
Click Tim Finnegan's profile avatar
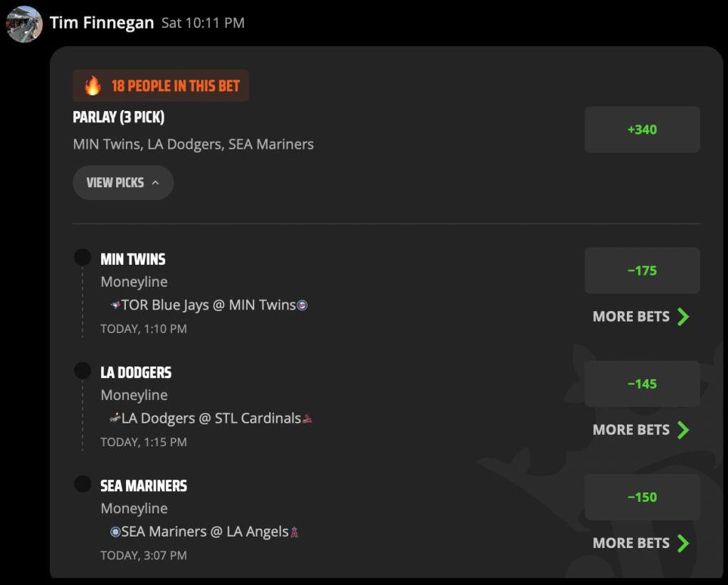(x=24, y=24)
